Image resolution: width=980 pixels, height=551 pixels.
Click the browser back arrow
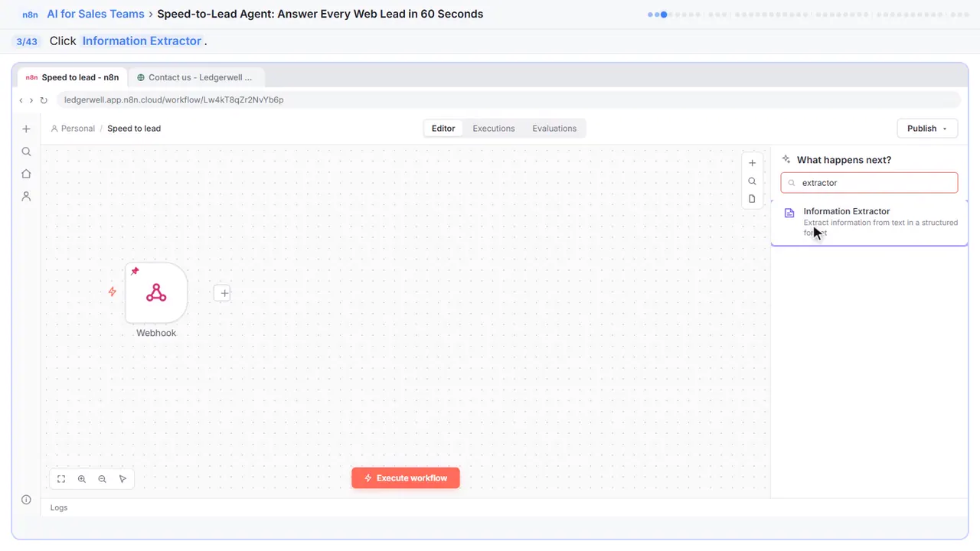(x=21, y=100)
